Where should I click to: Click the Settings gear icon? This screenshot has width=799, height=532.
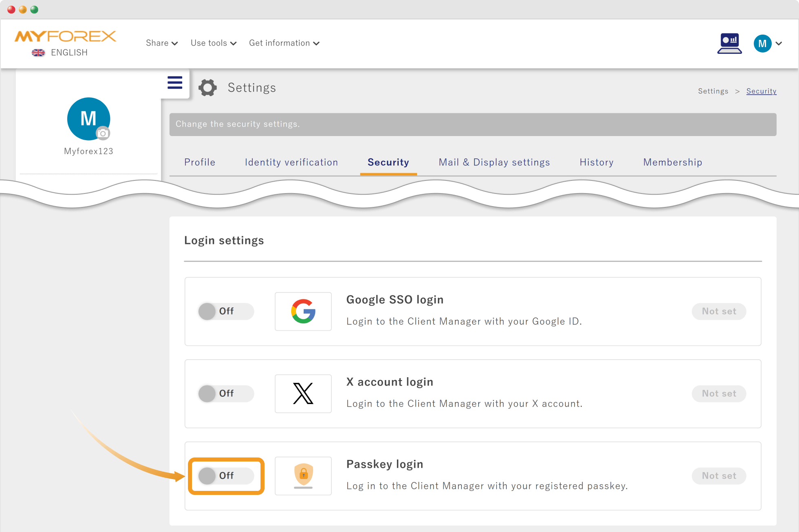point(208,88)
